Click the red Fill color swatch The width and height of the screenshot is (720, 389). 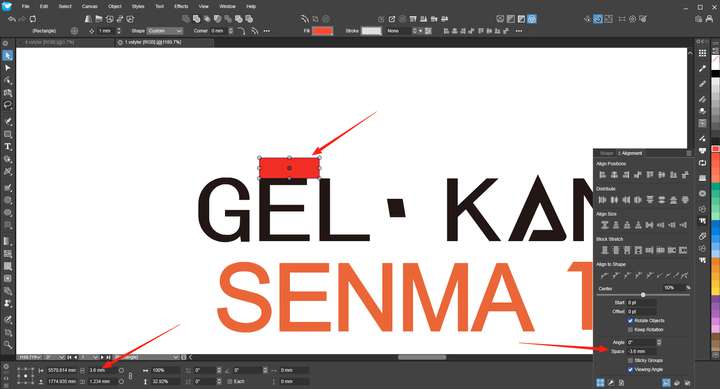[x=322, y=31]
